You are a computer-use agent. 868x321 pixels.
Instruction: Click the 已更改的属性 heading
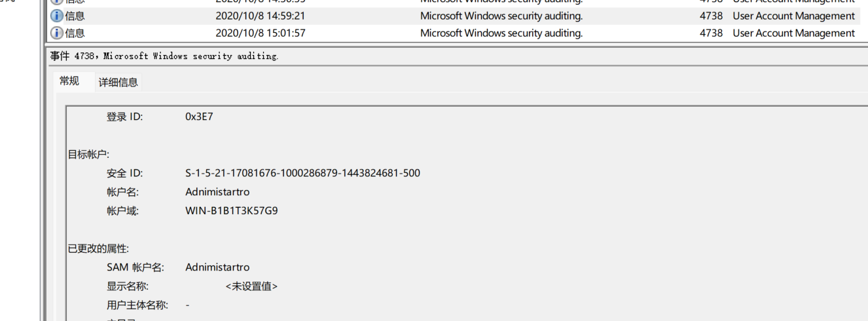pos(99,249)
